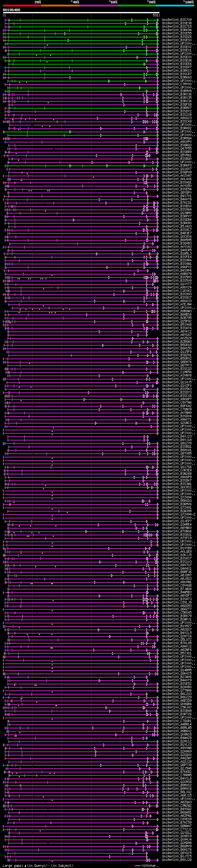Select hit UniRef100_A9UU23
The width and height of the screenshot is (197, 868).
(x=177, y=118)
